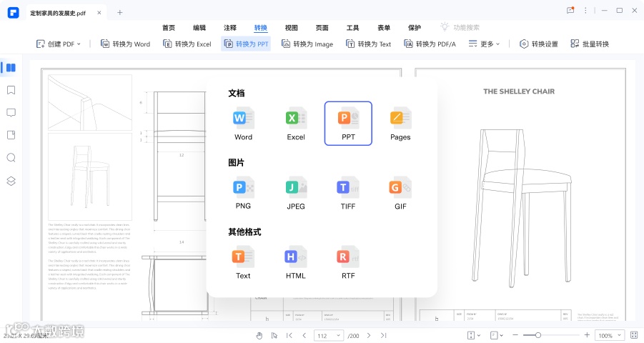Open the 首页 menu tab
The image size is (644, 343).
pos(169,28)
